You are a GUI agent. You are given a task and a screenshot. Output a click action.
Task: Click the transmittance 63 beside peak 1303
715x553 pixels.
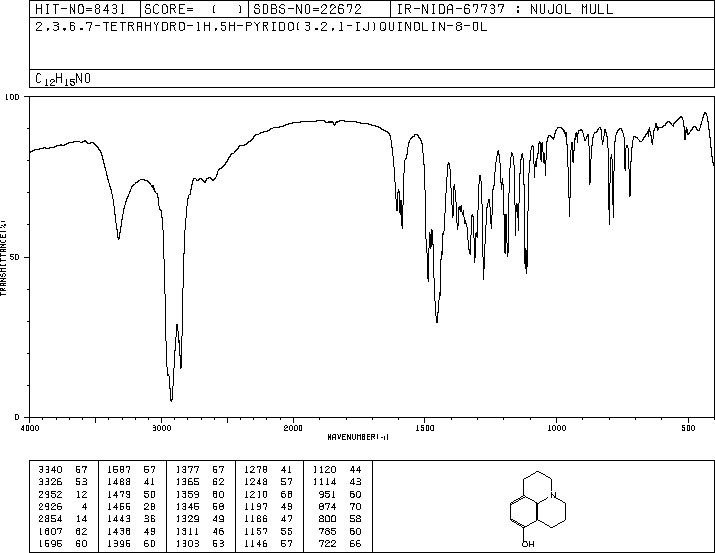(x=218, y=544)
